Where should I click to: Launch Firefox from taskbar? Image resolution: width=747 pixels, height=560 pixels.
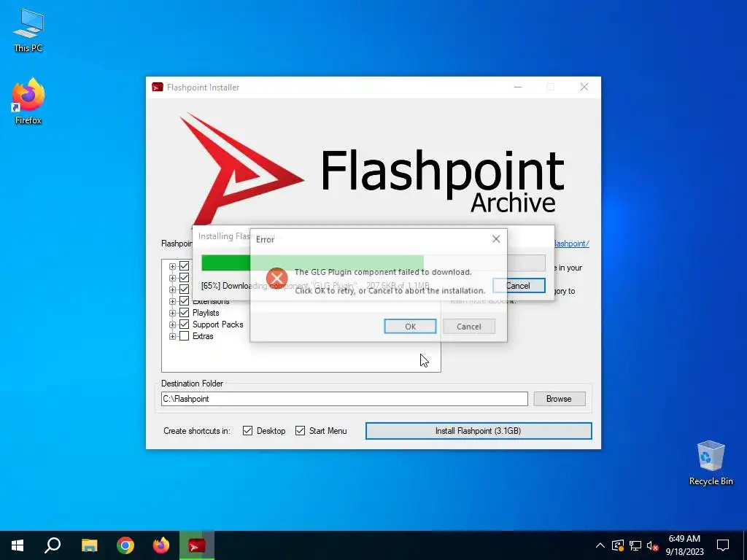coord(161,545)
